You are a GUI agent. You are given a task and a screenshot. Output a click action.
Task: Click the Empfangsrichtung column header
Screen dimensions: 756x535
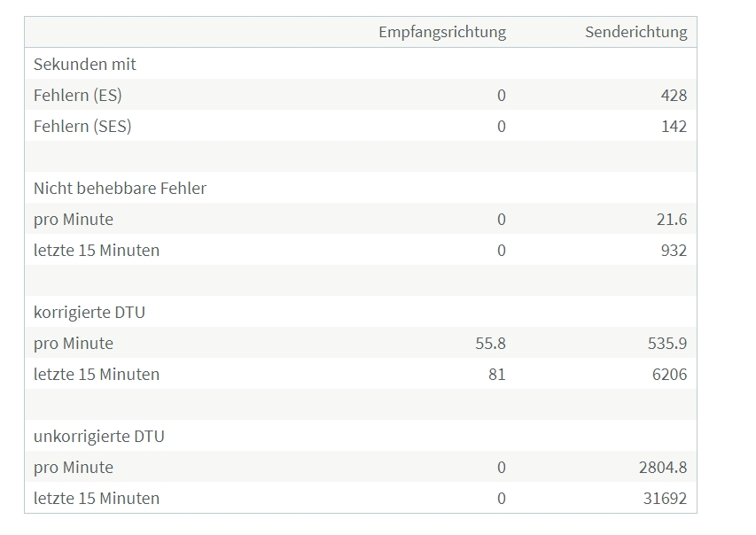point(442,32)
